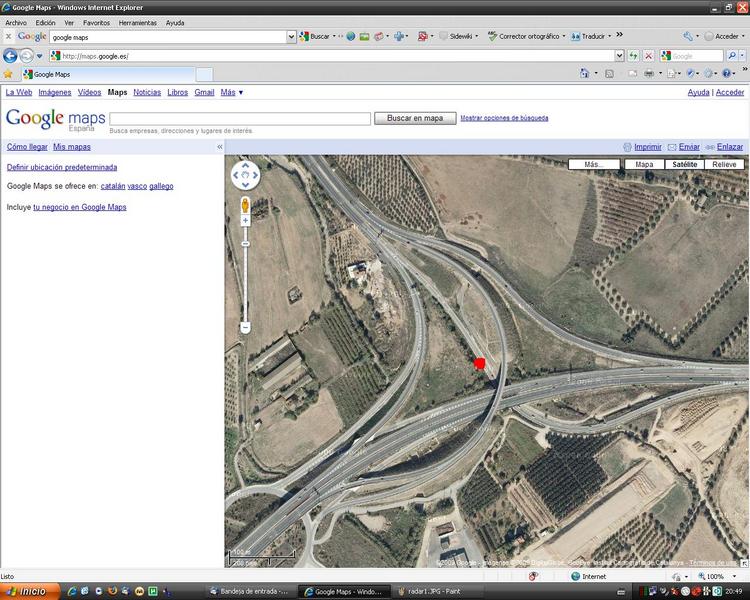Open the Más... map layers dropdown

[594, 164]
